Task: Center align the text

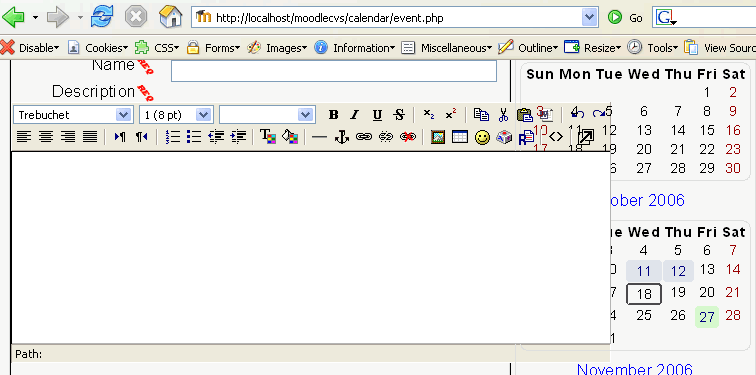Action: pyautogui.click(x=46, y=137)
